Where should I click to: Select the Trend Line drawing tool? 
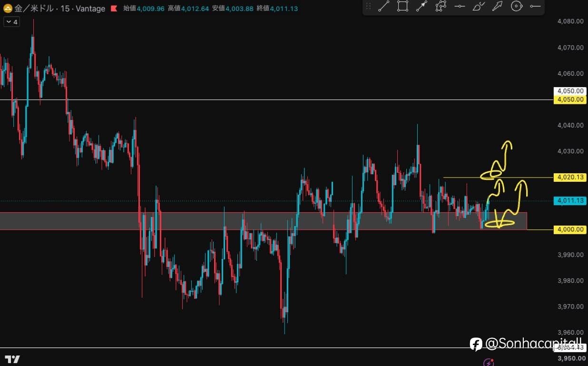383,6
